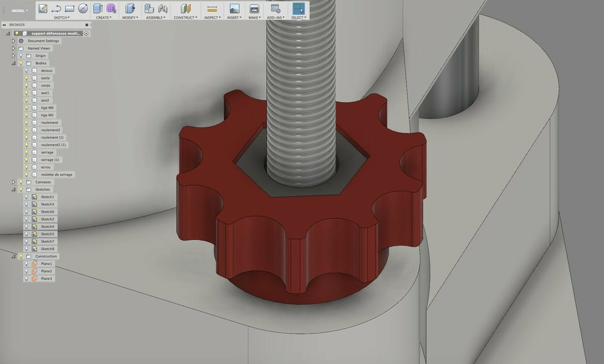Image resolution: width=604 pixels, height=364 pixels.
Task: Open the INSPECT menu
Action: click(212, 17)
